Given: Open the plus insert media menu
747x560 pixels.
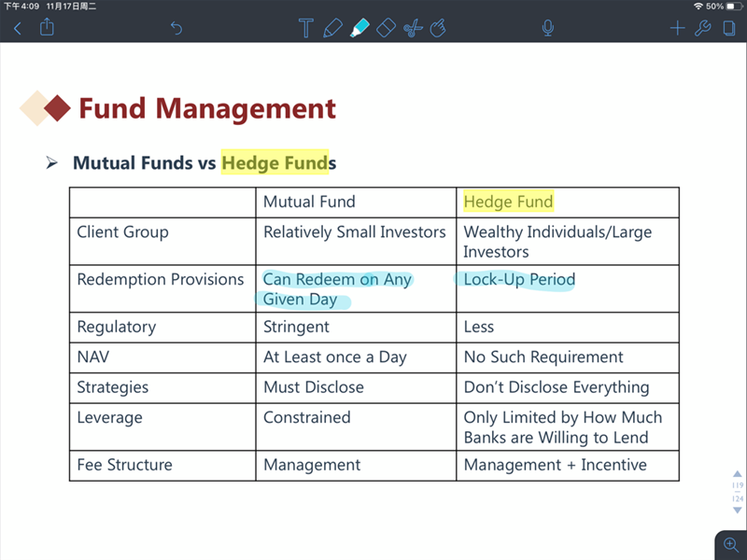Looking at the screenshot, I should click(678, 28).
